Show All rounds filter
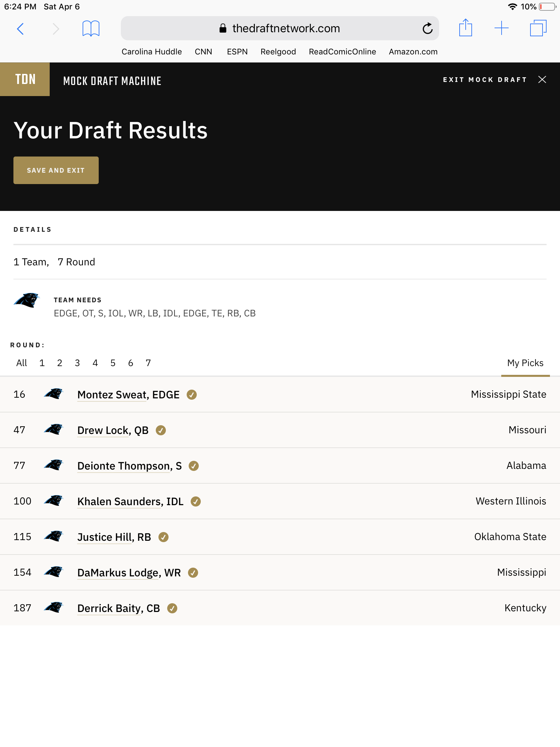The image size is (560, 747). coord(21,363)
